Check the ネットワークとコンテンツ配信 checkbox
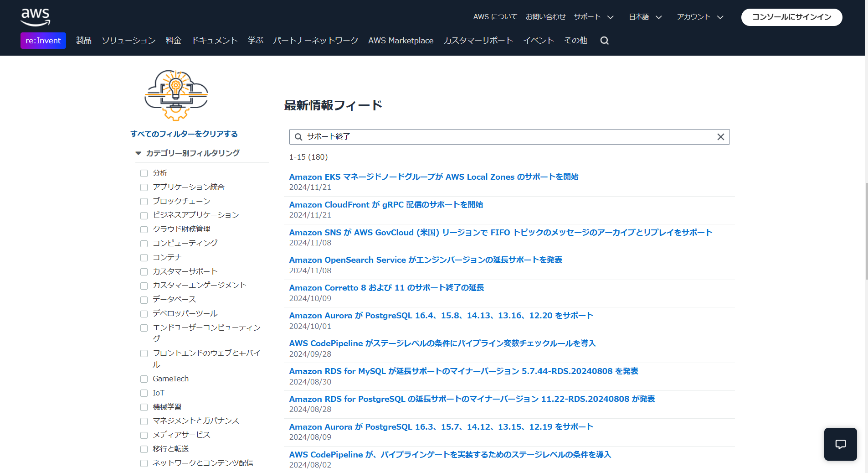Viewport: 868px width, 473px height. point(144,463)
